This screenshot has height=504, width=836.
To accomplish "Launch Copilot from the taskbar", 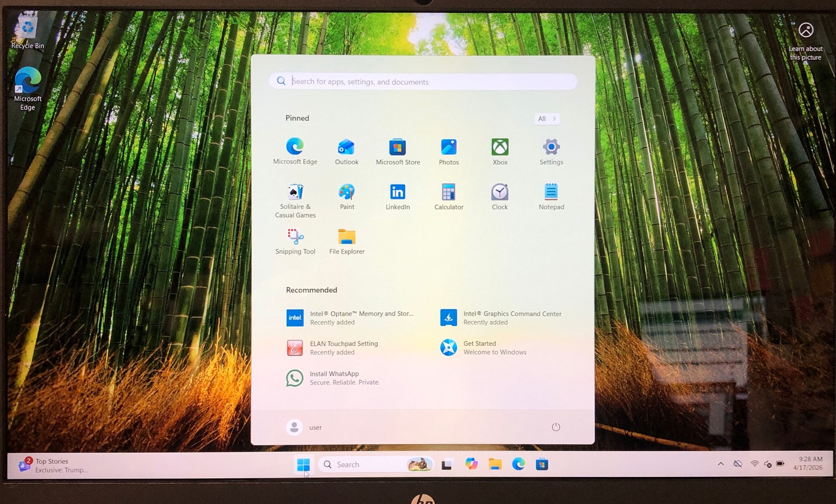I will coord(471,464).
